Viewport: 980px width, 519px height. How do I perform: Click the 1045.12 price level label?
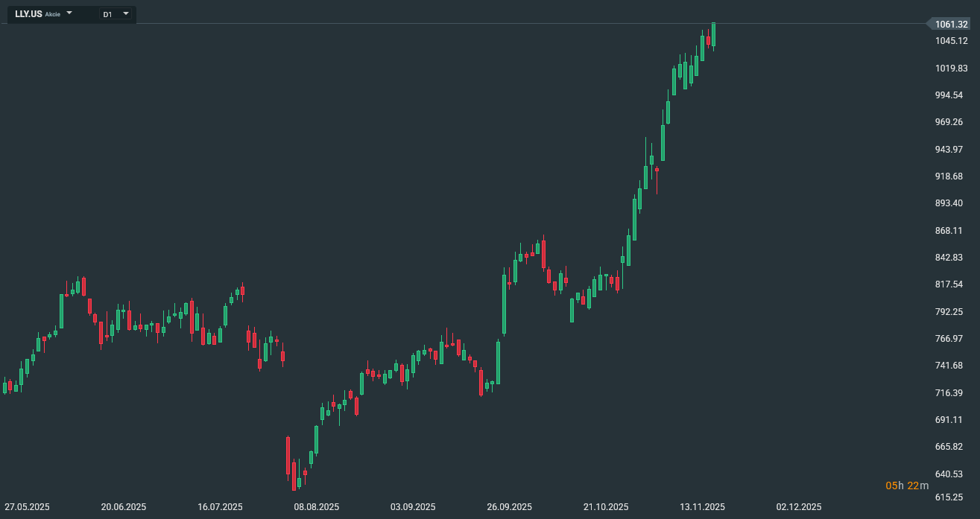coord(952,41)
